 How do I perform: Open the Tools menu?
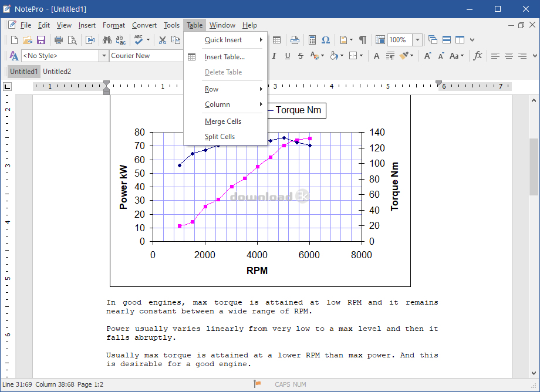(171, 25)
